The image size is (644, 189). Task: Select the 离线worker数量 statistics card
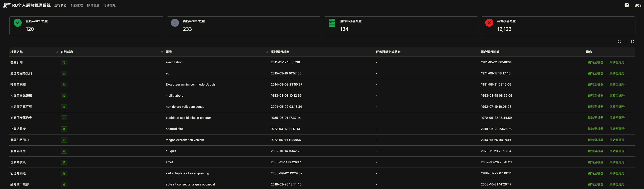point(244,26)
